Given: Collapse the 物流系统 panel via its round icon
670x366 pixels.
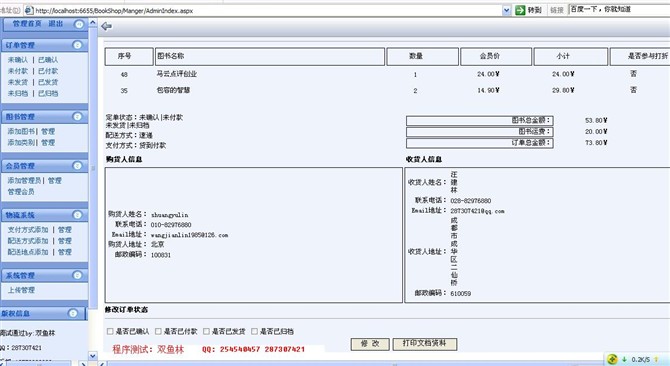Looking at the screenshot, I should pos(77,215).
